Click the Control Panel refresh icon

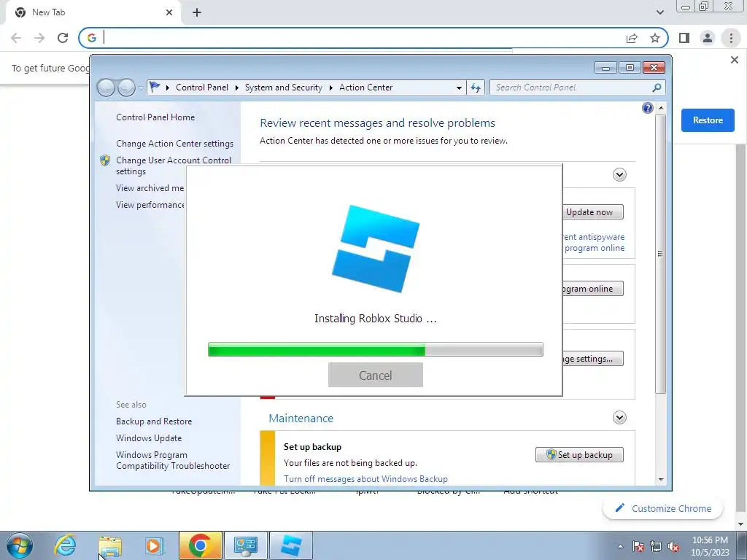(476, 87)
